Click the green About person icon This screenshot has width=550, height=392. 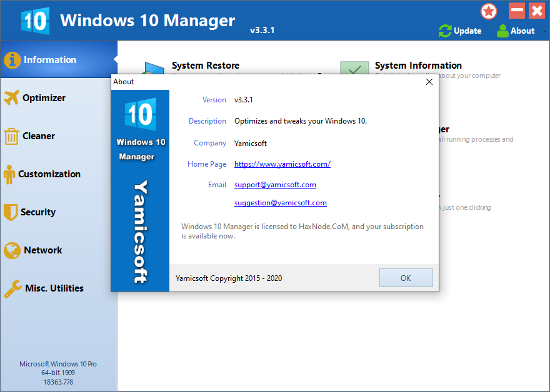click(x=502, y=31)
